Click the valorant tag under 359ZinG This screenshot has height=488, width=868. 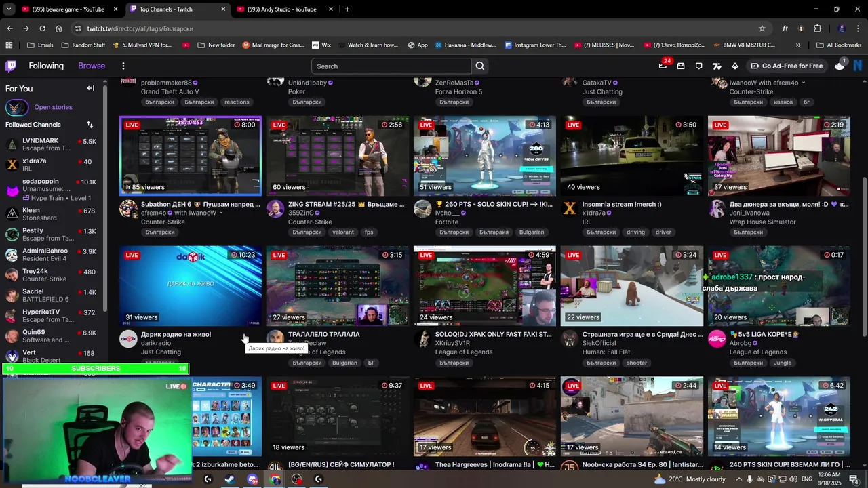tap(343, 232)
